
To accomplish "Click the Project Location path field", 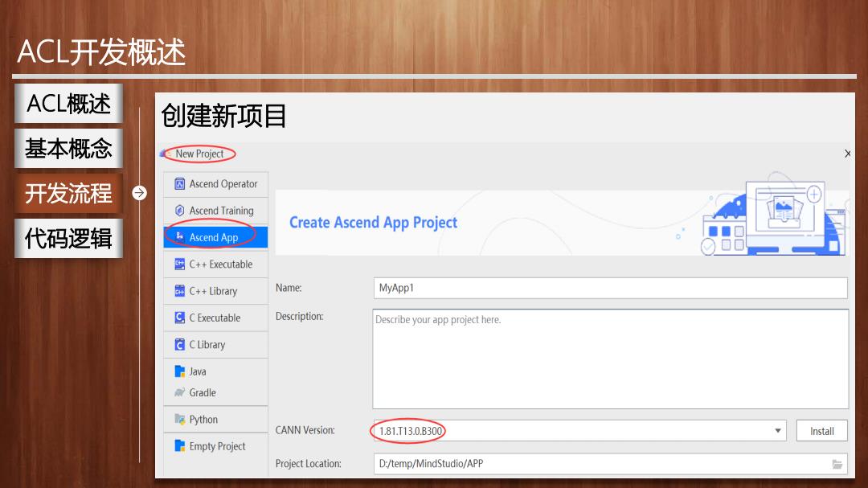I will click(x=610, y=464).
